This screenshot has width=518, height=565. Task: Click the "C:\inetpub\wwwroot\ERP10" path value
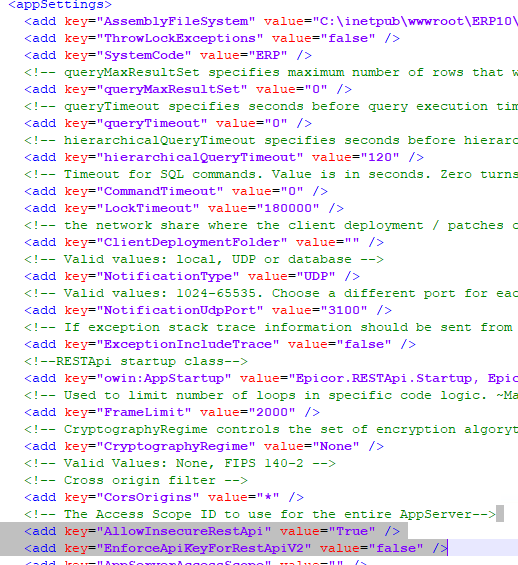point(416,22)
